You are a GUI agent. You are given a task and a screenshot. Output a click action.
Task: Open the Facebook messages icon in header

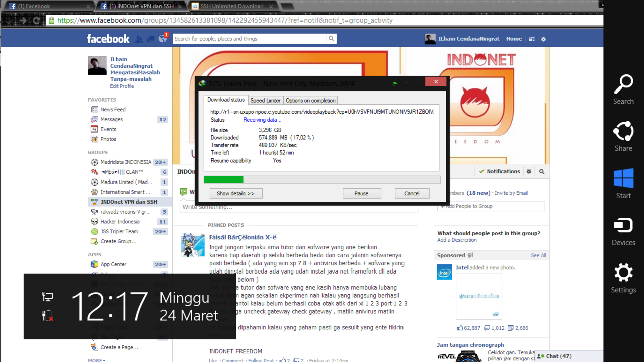(x=150, y=39)
